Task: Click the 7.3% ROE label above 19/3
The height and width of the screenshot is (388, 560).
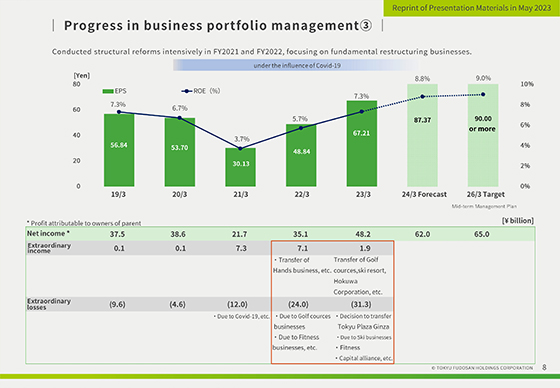Action: tap(118, 104)
